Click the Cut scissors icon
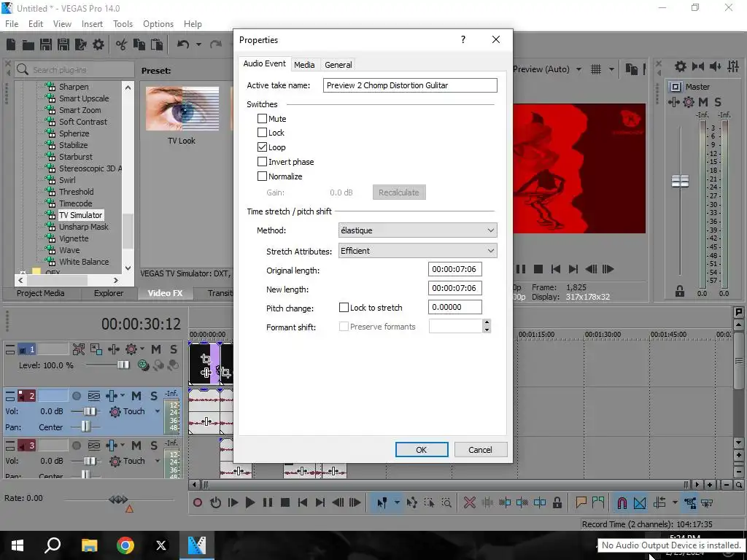Viewport: 747px width, 560px height. pyautogui.click(x=122, y=44)
